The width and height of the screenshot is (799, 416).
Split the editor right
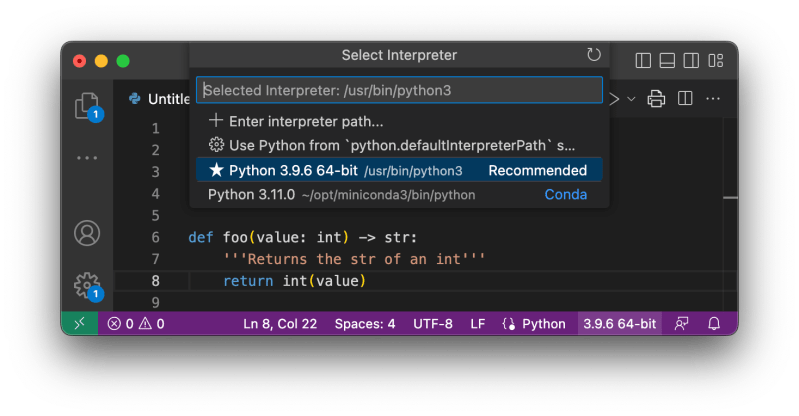[685, 98]
